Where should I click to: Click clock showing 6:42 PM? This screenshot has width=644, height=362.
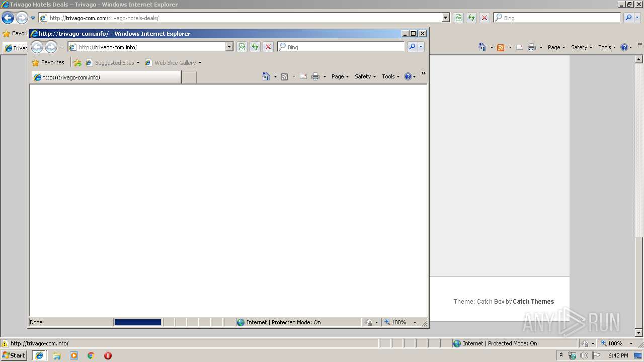click(618, 355)
